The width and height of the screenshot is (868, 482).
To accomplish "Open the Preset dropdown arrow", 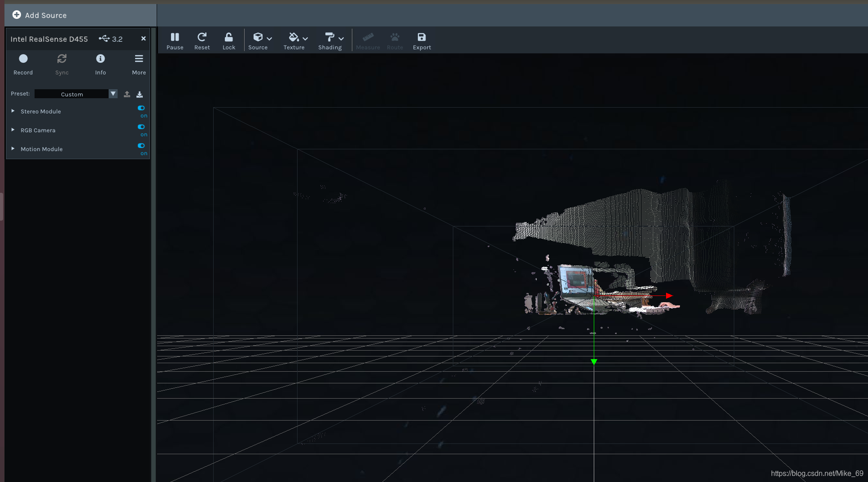I will (113, 94).
